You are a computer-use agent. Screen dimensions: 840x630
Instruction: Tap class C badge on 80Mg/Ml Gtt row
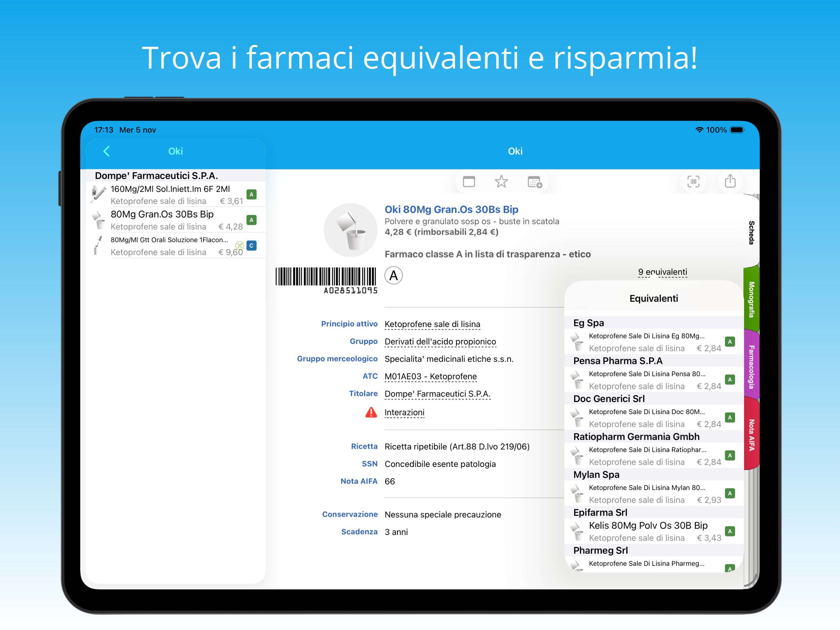click(252, 246)
